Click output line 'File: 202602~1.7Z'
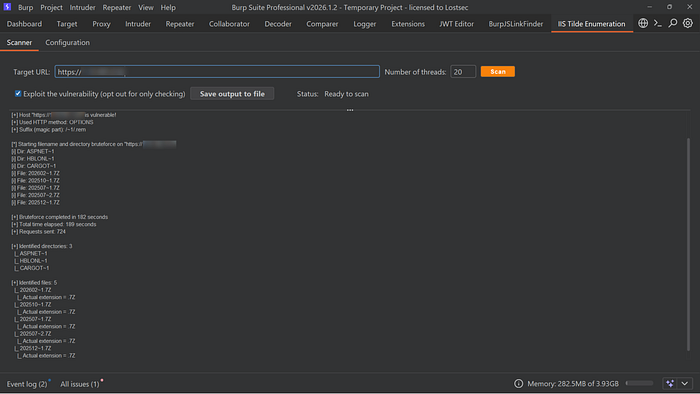Screen dimensions: 700x394 click(35, 173)
